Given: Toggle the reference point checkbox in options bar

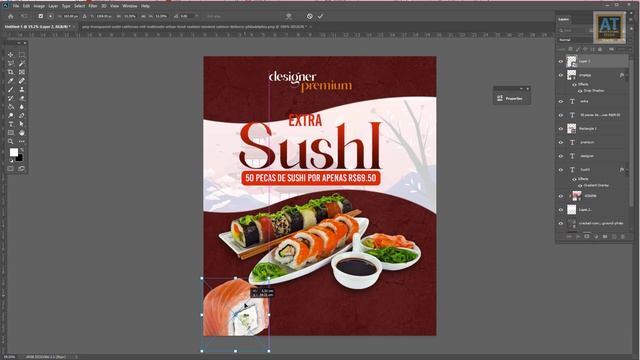Looking at the screenshot, I should 40,16.
